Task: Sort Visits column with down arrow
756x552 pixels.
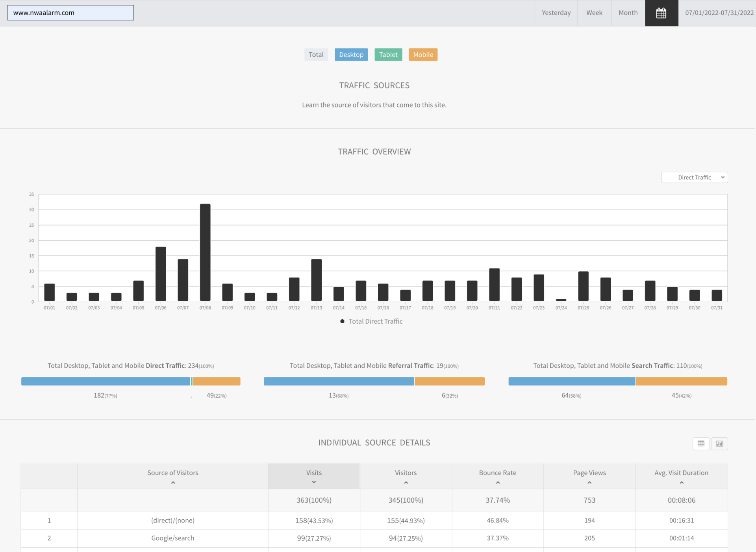Action: pyautogui.click(x=314, y=482)
